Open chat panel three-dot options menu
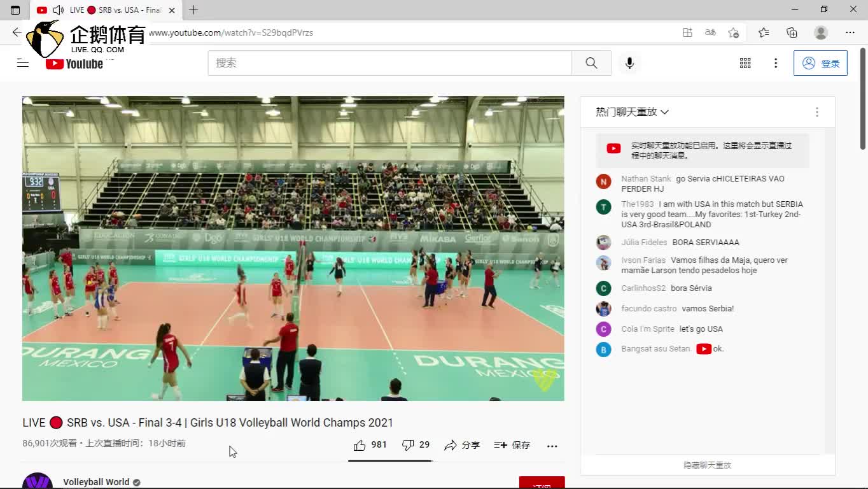This screenshot has width=868, height=489. 816,112
